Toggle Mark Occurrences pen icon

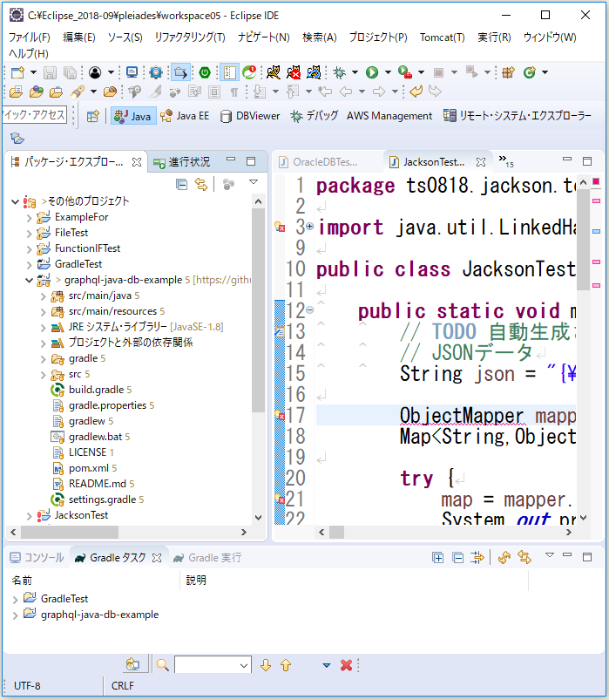pos(156,92)
